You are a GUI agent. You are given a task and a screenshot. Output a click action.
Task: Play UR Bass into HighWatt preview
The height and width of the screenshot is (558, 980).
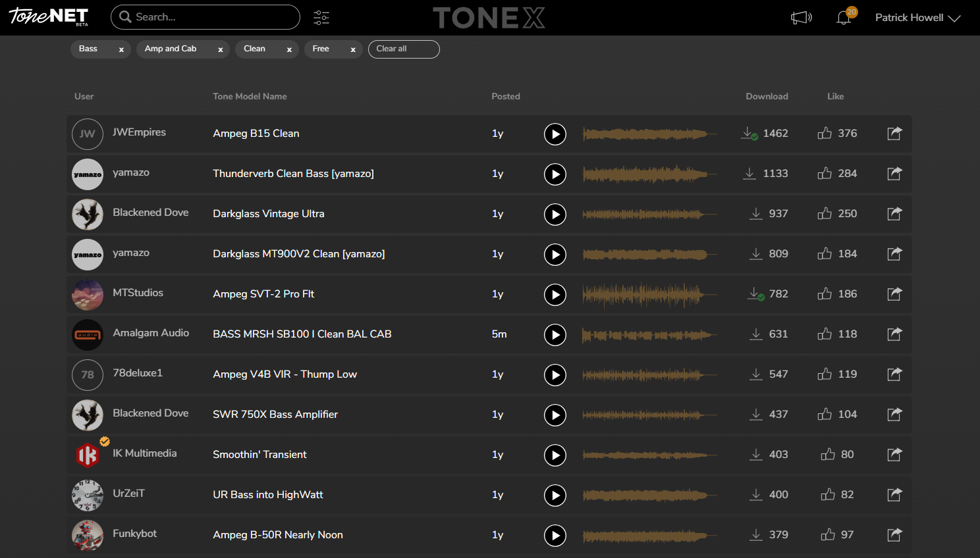555,495
